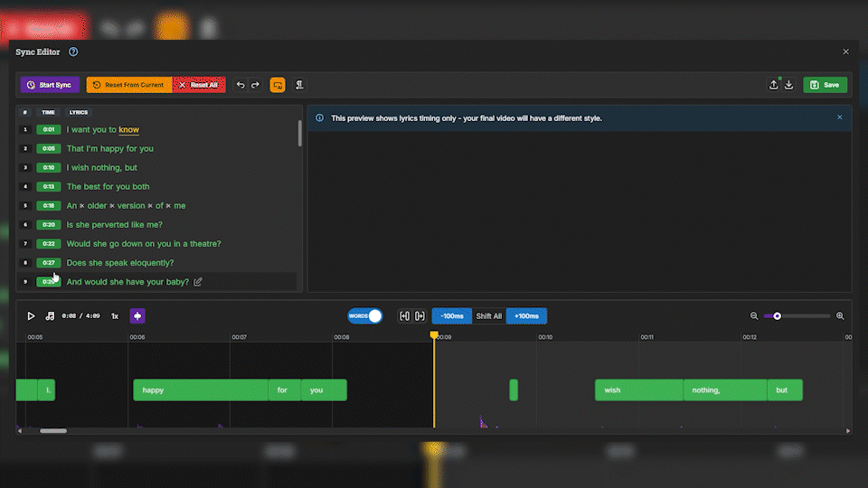The image size is (868, 488).
Task: Click the lyrics list scrollbar
Action: [300, 133]
